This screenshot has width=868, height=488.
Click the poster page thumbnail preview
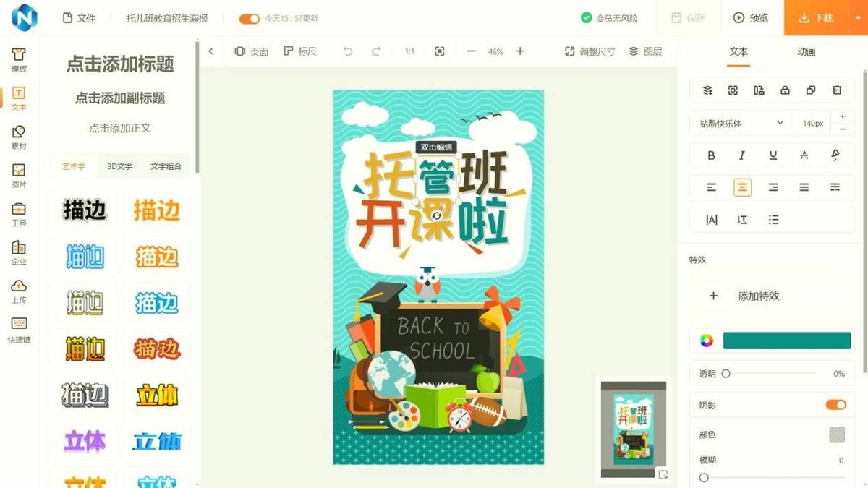(633, 429)
